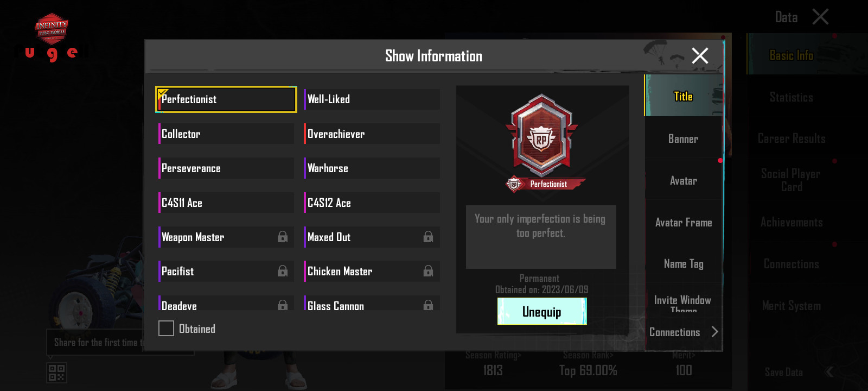The width and height of the screenshot is (868, 391).
Task: Collapse the side panel arrow near Save Data
Action: (x=829, y=372)
